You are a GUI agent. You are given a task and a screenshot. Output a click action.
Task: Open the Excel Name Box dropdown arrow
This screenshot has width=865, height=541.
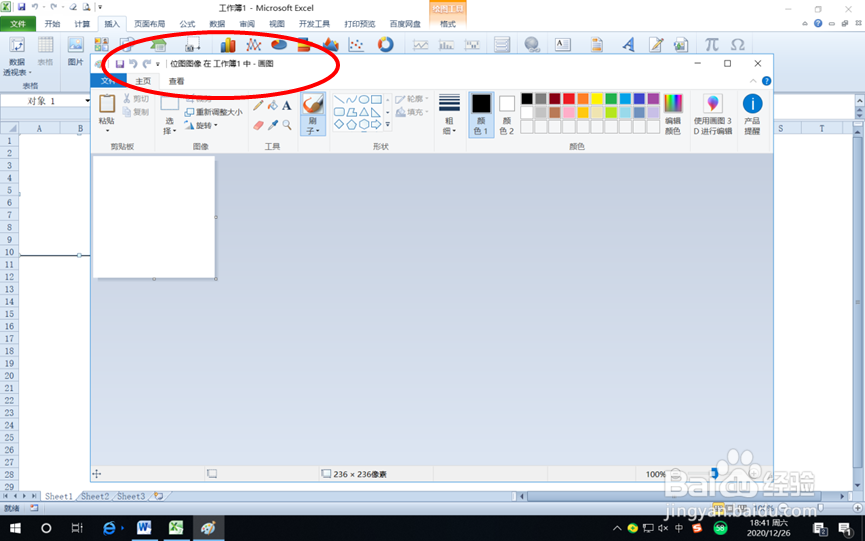[87, 100]
